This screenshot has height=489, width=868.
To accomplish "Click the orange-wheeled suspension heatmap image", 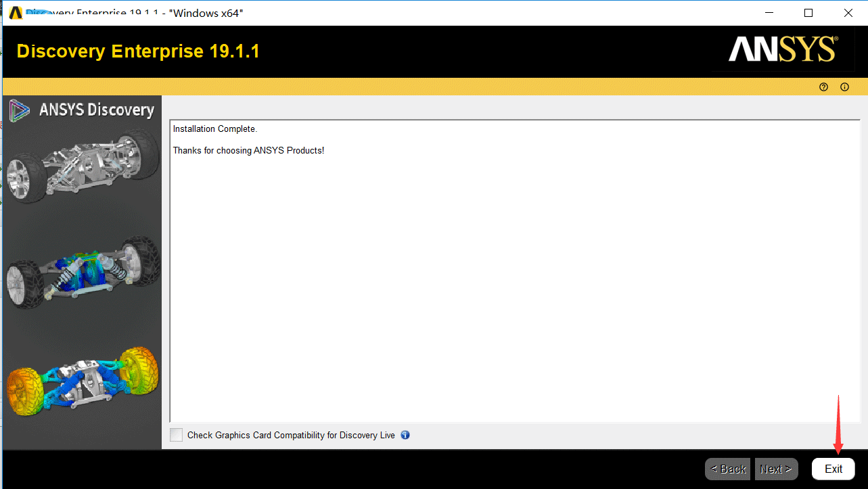I will click(83, 381).
